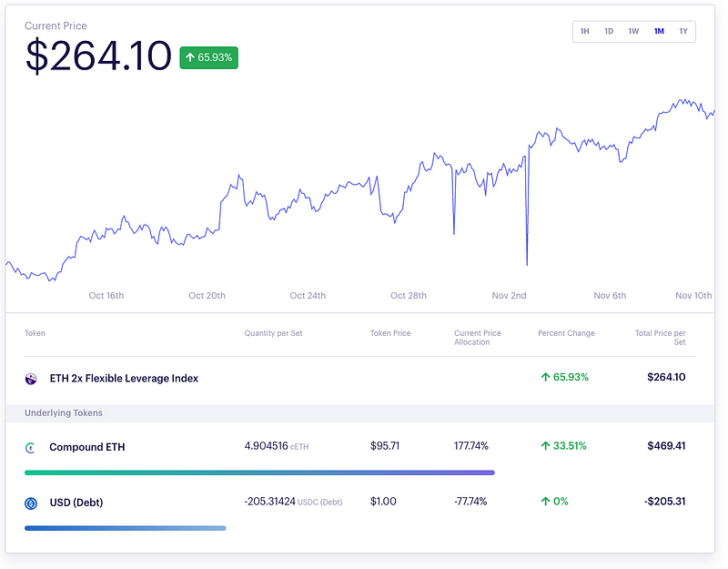Viewport: 728px width, 569px height.
Task: Open the ETH 2x Flexible Leverage Index row
Action: [x=124, y=379]
